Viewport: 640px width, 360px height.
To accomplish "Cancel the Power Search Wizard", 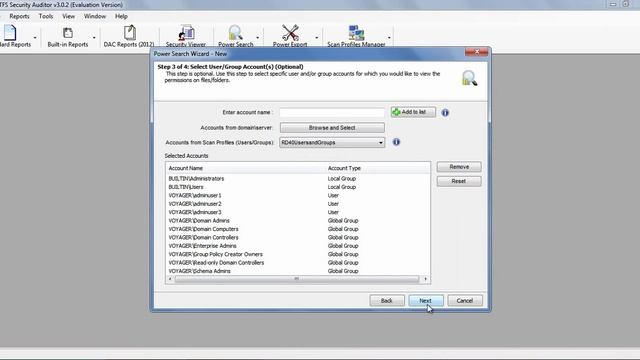I will pyautogui.click(x=465, y=301).
